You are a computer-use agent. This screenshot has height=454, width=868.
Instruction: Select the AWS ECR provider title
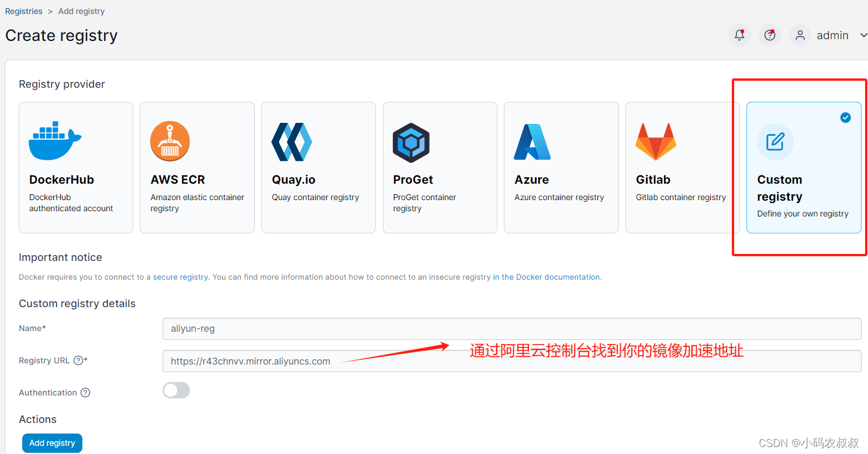coord(178,180)
